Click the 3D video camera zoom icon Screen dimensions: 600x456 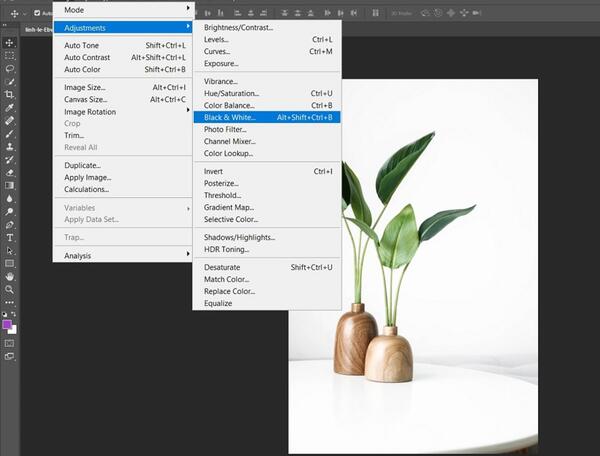pos(476,13)
